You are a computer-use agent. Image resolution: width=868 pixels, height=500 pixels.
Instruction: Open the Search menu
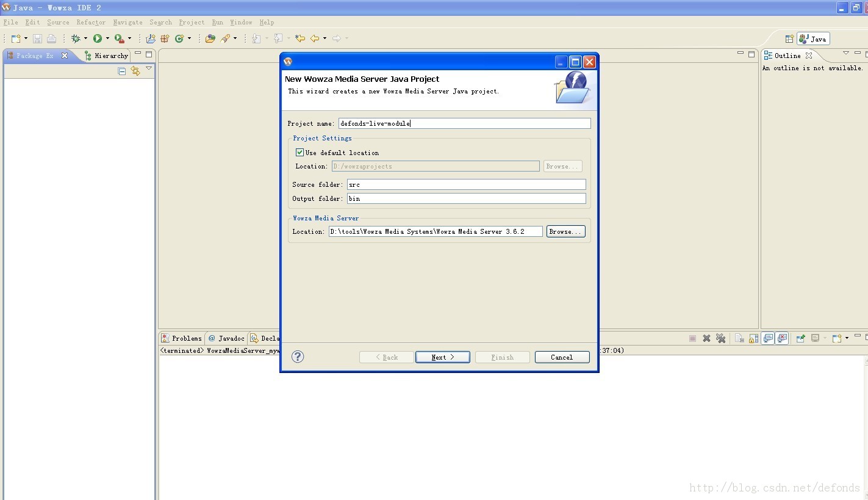click(x=160, y=23)
